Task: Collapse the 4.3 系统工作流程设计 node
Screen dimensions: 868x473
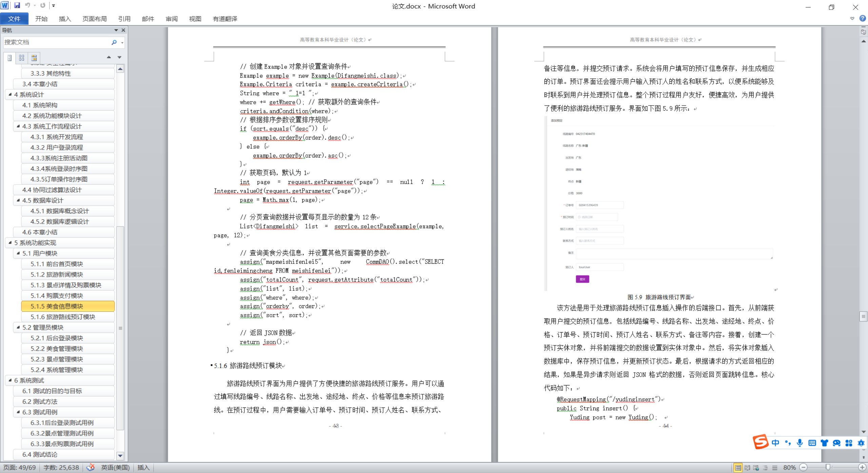Action: point(18,126)
